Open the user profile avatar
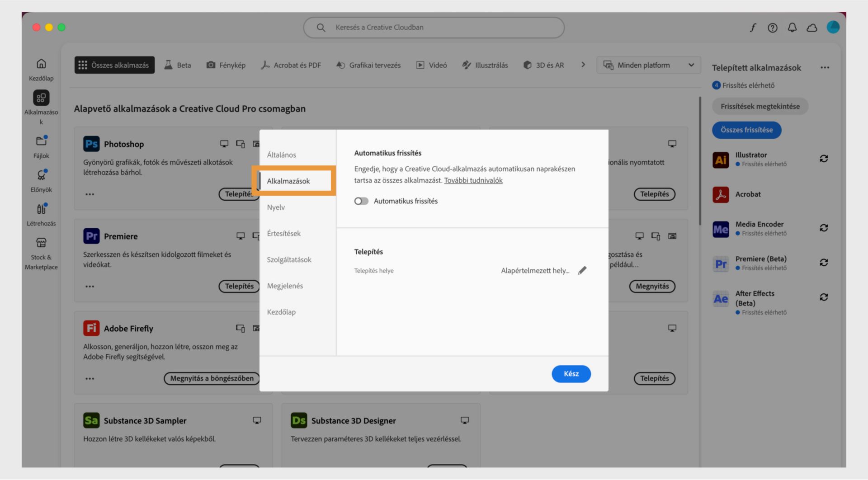 [x=833, y=27]
